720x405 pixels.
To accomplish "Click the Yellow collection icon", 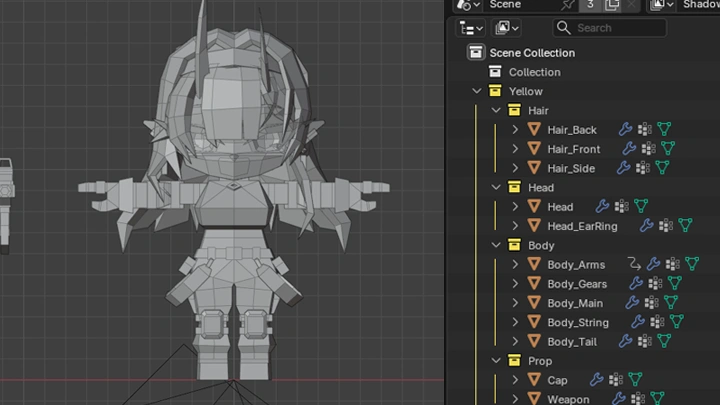I will pos(495,91).
